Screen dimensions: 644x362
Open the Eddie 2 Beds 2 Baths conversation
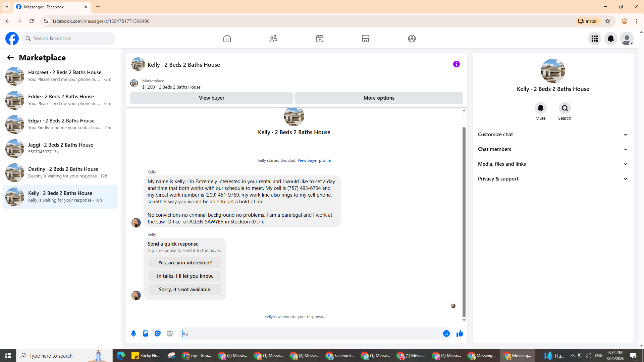coord(60,100)
